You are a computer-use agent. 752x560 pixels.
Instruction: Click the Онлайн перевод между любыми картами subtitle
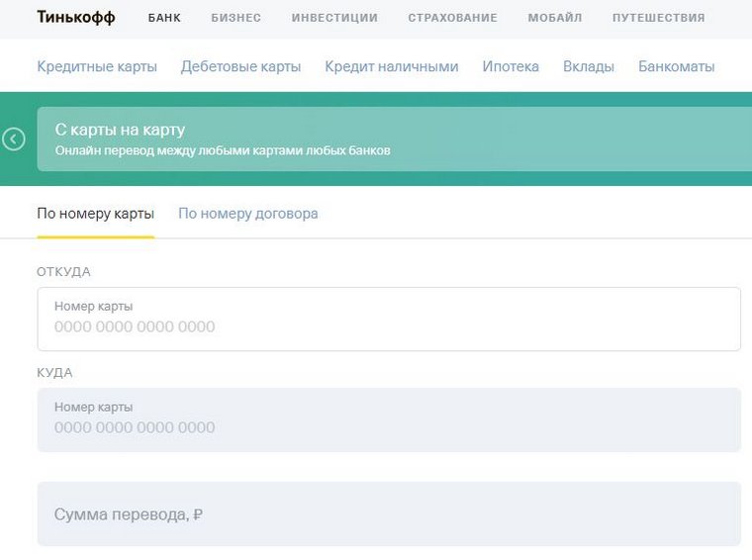click(x=223, y=150)
